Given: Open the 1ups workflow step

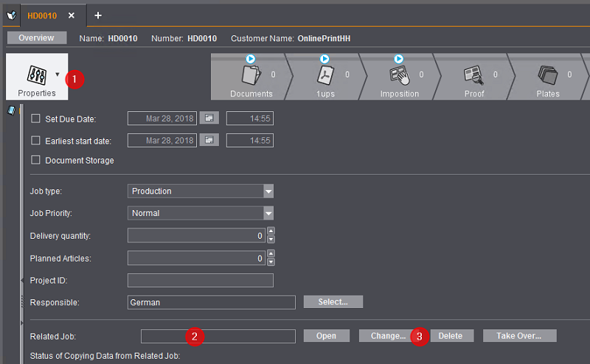Looking at the screenshot, I should pyautogui.click(x=325, y=77).
